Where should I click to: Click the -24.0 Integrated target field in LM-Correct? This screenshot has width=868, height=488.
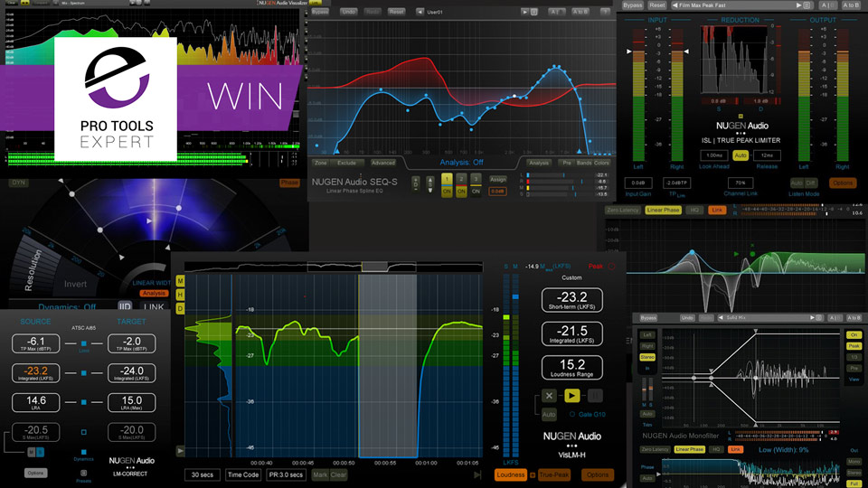131,373
